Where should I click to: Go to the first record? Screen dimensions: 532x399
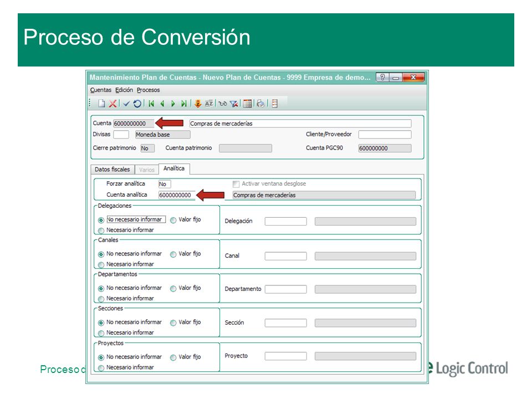tap(151, 104)
